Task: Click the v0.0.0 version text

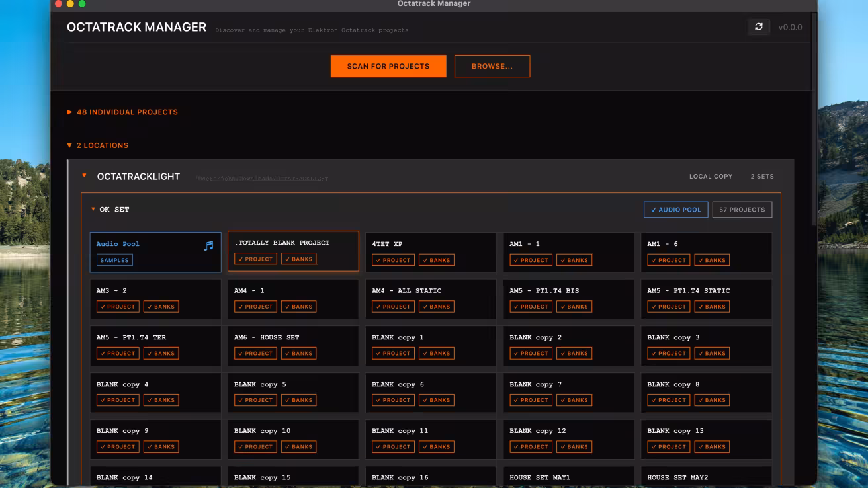Action: pos(790,27)
